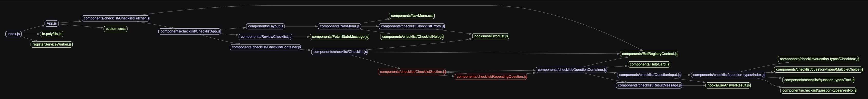Screen dimensions: 868x99
Task: Click components/NavMenu.js node
Action: [340, 26]
